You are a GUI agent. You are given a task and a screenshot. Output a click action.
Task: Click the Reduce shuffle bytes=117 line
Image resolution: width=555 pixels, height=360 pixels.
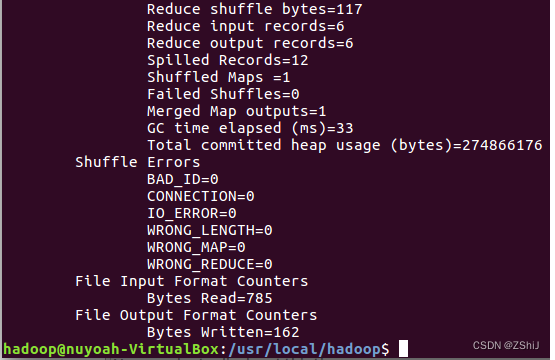(254, 10)
